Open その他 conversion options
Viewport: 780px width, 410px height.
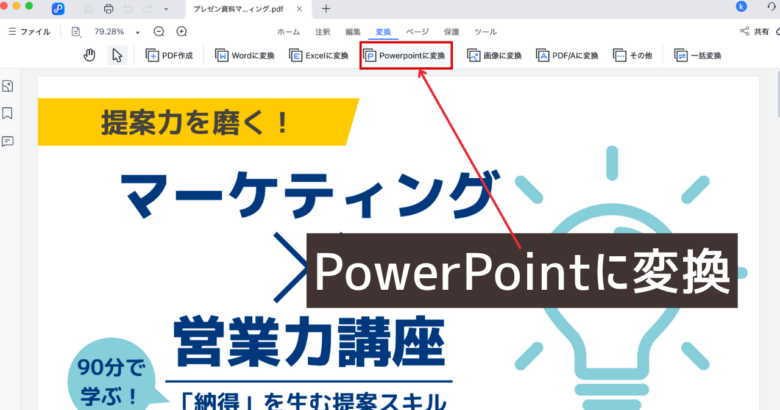[635, 55]
